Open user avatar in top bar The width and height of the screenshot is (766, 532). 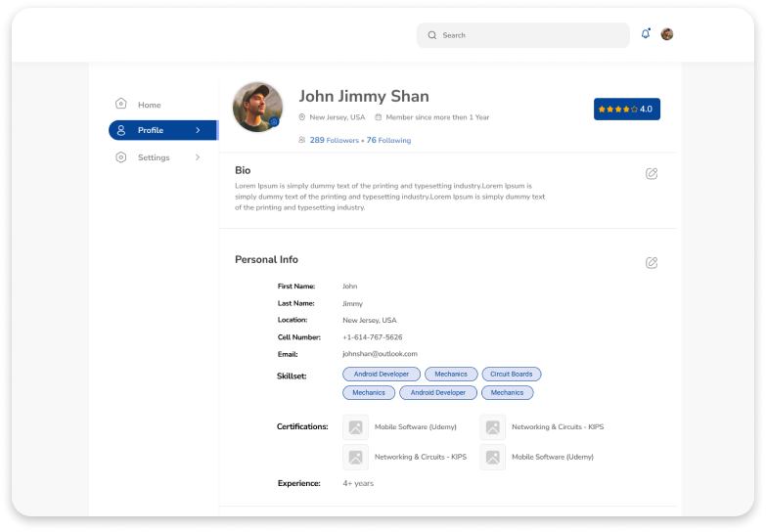tap(667, 34)
